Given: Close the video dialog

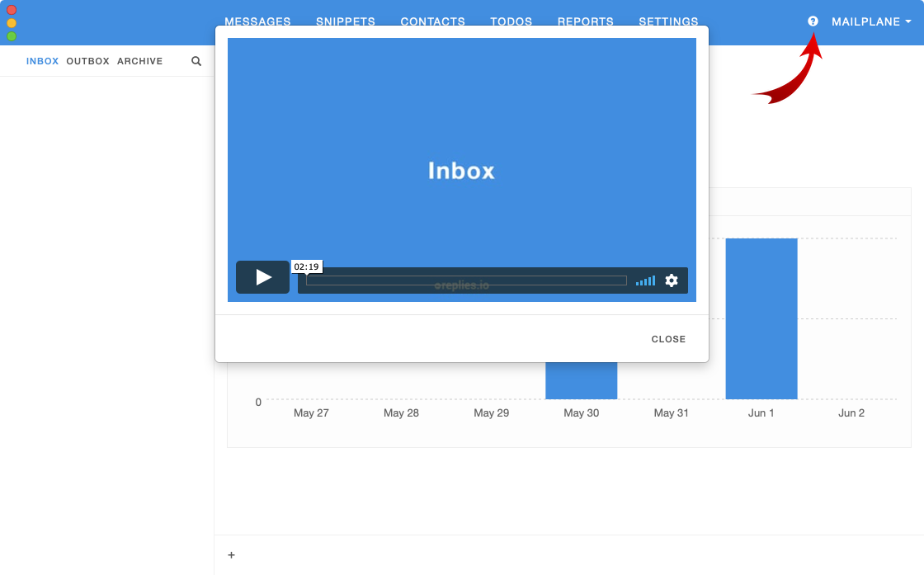Looking at the screenshot, I should pos(668,339).
